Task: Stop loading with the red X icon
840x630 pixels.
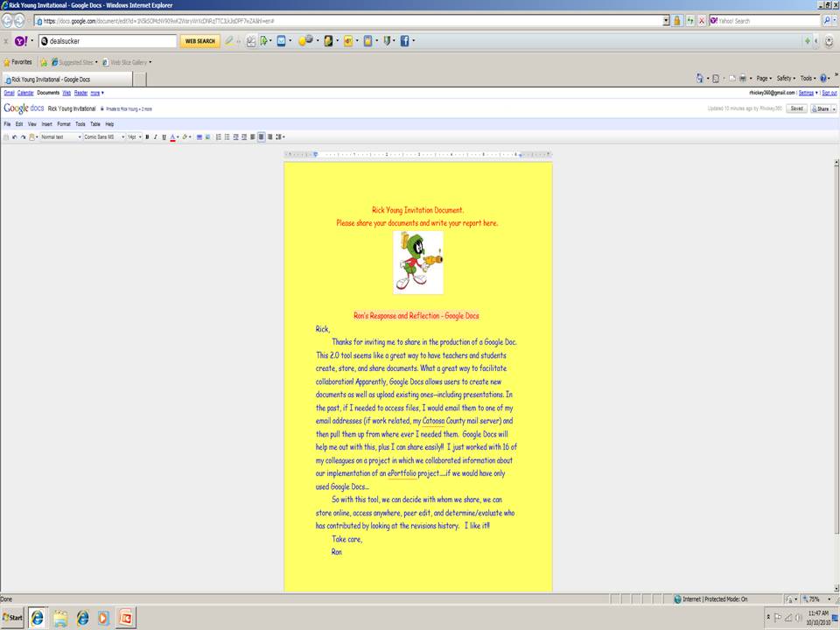Action: point(702,21)
